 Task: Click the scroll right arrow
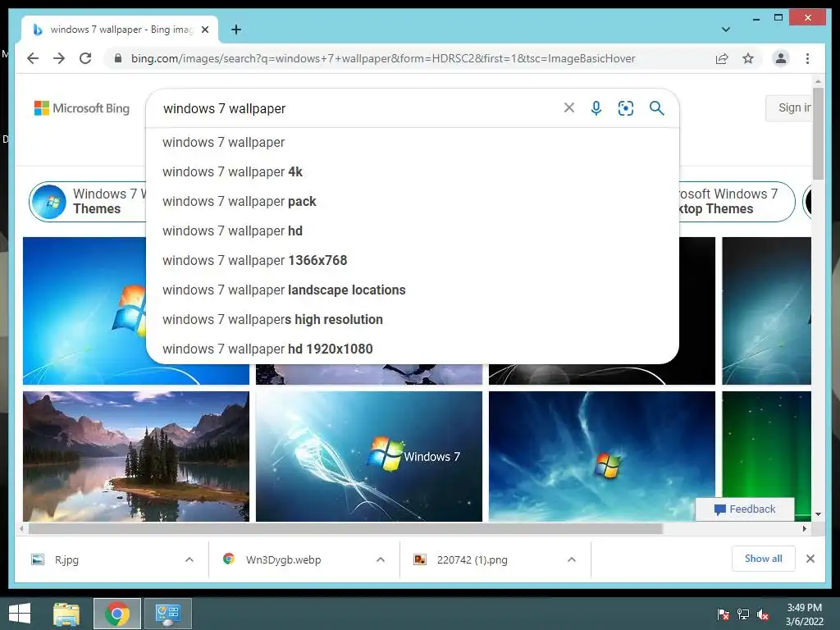click(x=805, y=529)
